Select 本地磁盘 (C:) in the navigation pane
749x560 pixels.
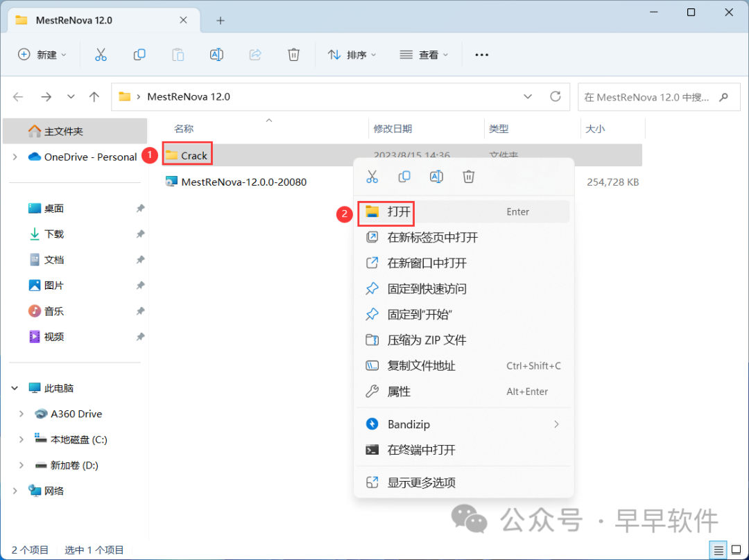tap(78, 439)
